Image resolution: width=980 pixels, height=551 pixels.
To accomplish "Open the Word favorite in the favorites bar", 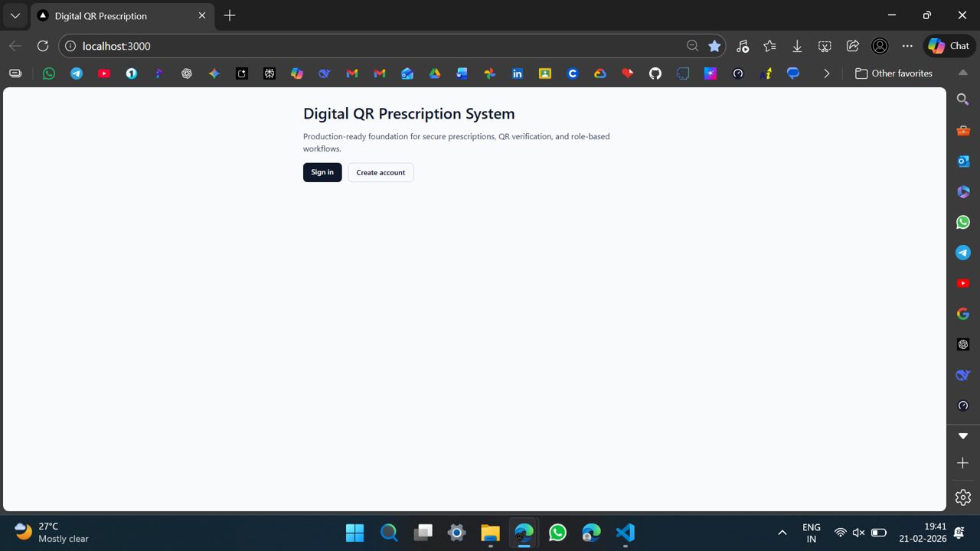I will pyautogui.click(x=462, y=73).
